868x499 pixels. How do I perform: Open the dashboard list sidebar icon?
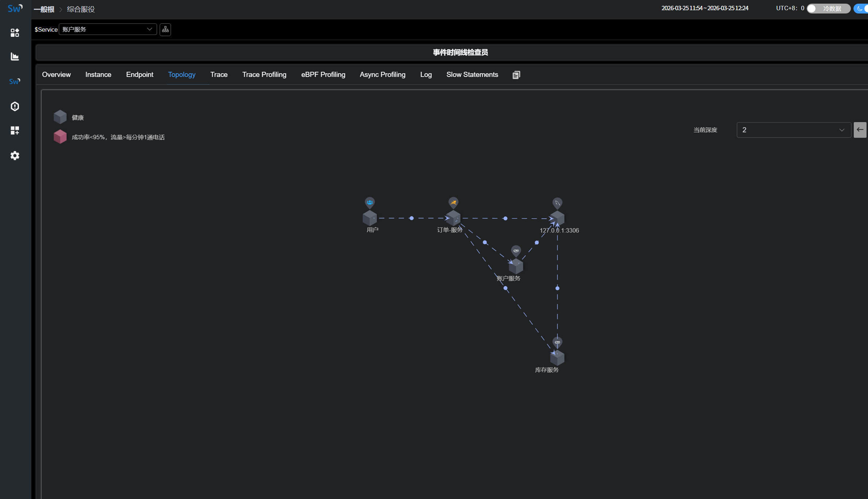[15, 33]
